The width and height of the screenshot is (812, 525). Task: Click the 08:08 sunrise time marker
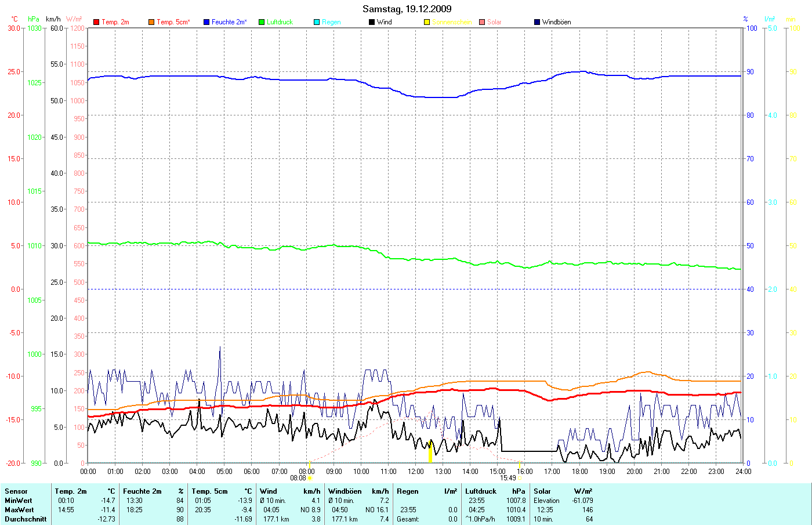[x=298, y=478]
